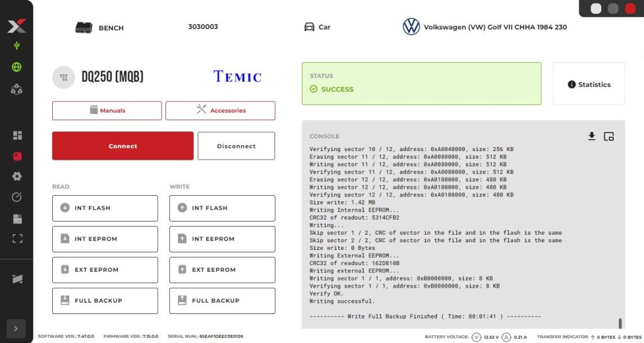Open the dashboard grid icon
Viewport: 644px width, 343px height.
click(17, 135)
